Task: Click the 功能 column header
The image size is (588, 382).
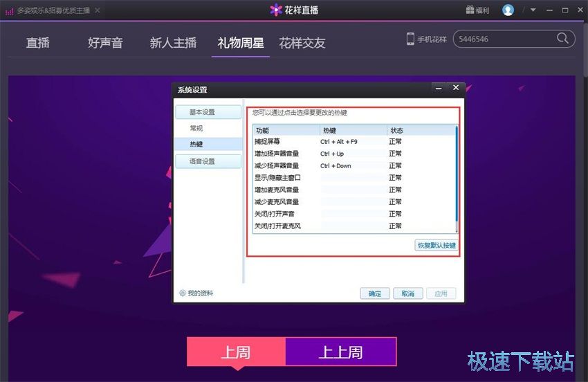Action: (286, 130)
